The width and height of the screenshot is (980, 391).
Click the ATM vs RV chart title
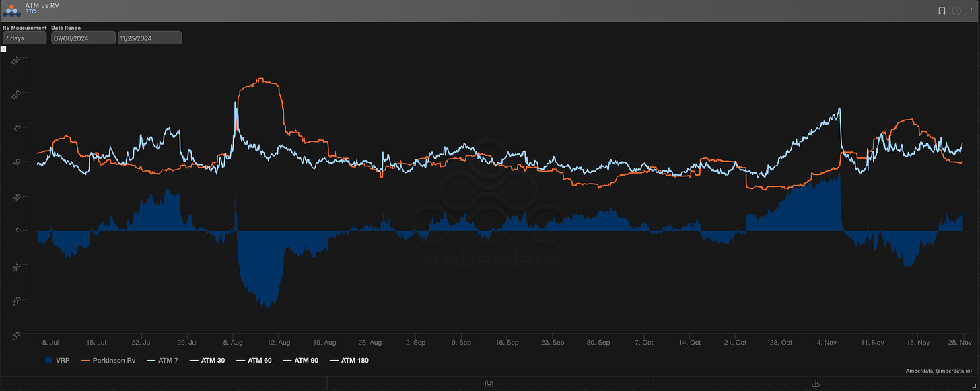42,5
